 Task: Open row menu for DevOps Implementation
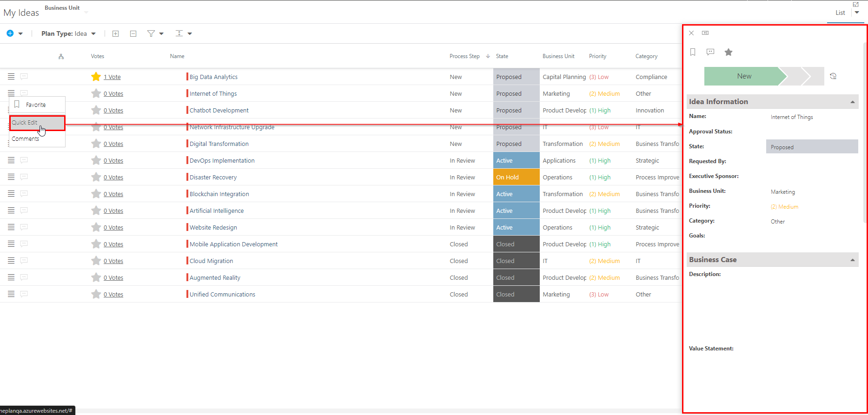pos(11,160)
